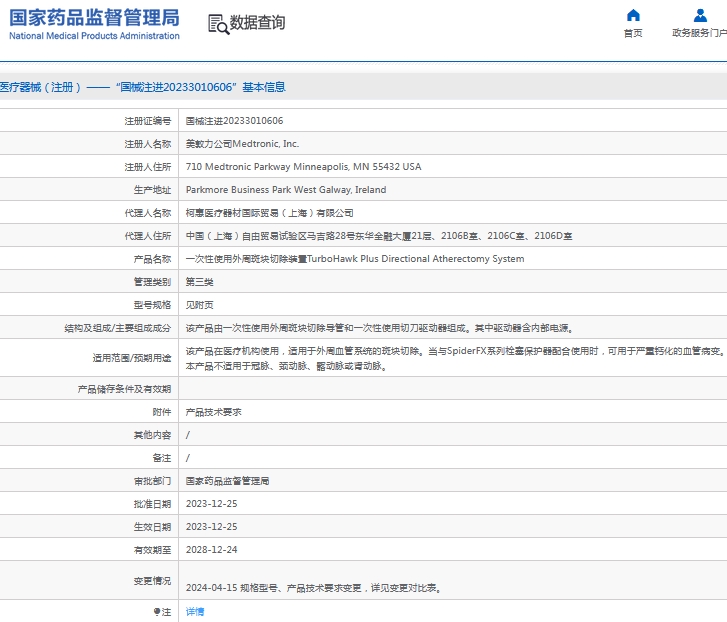
Task: Click Parkmore Business Park West Galway text
Action: [286, 190]
